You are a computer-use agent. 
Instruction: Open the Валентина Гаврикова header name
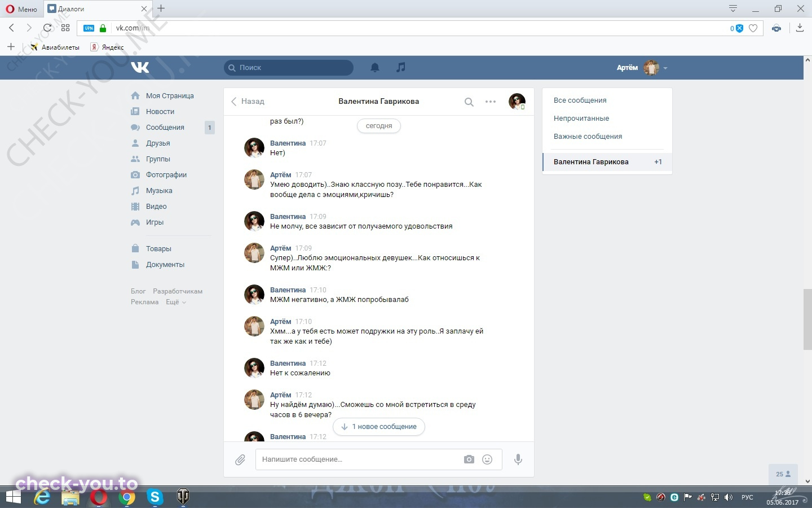pyautogui.click(x=378, y=102)
